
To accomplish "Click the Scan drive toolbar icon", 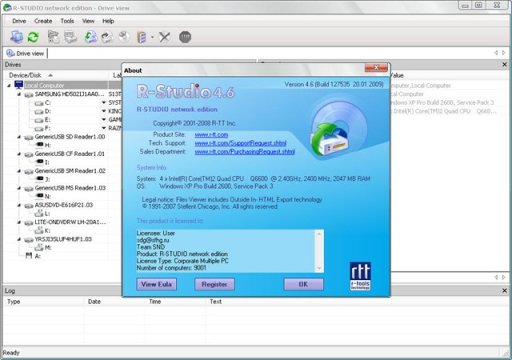I will [x=70, y=37].
